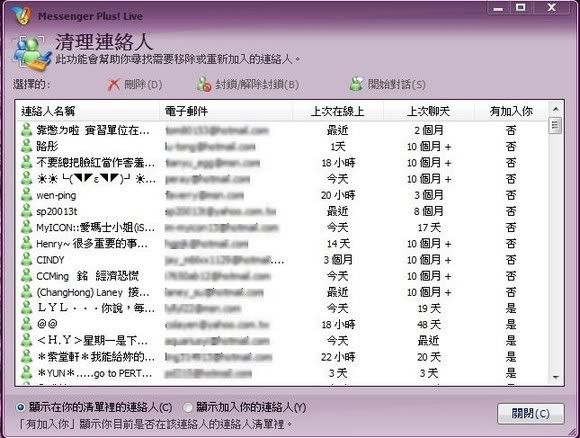580x438 pixels.
Task: Click the 刪除(D) text button
Action: pyautogui.click(x=143, y=85)
